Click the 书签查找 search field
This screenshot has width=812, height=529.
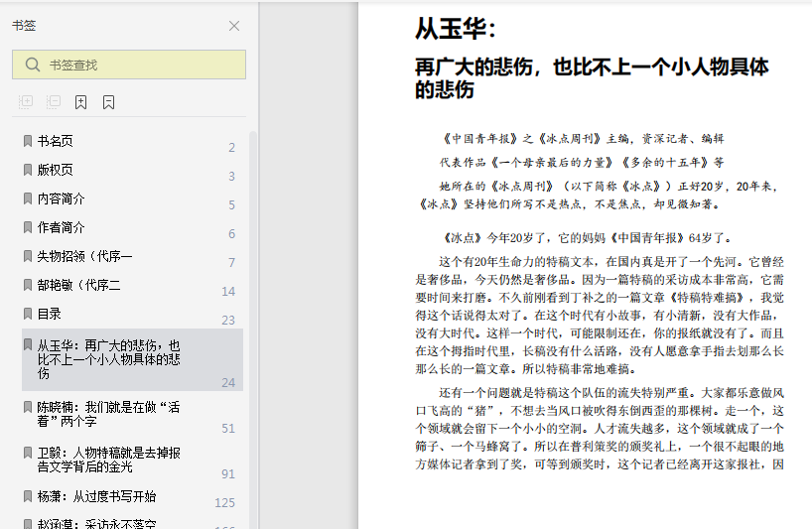(129, 65)
